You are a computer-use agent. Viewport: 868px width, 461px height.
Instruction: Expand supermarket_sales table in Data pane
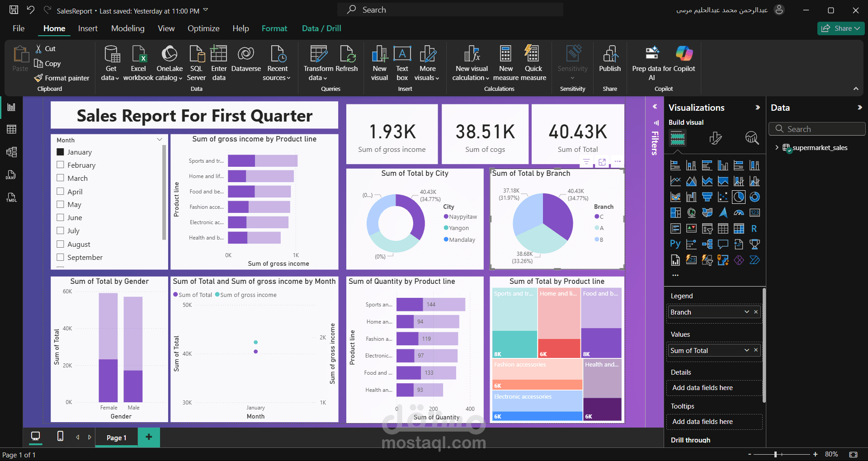777,147
